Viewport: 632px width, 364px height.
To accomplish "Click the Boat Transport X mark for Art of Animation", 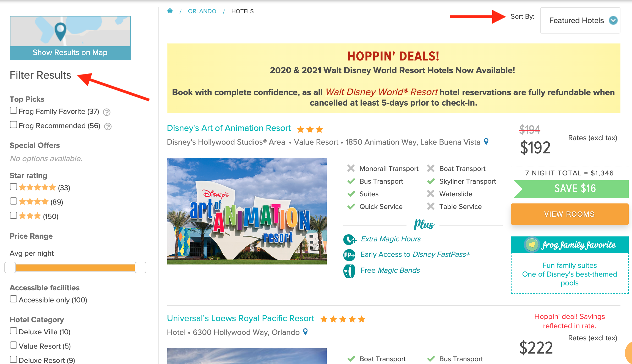I will tap(431, 169).
